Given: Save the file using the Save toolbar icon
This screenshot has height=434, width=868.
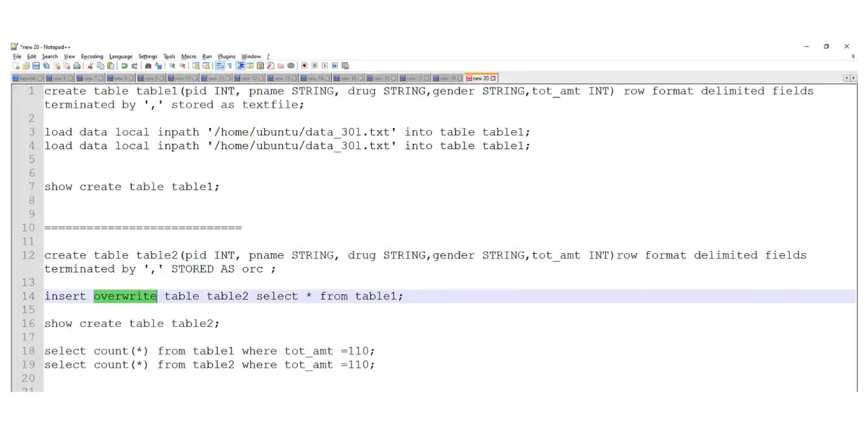Looking at the screenshot, I should point(36,65).
